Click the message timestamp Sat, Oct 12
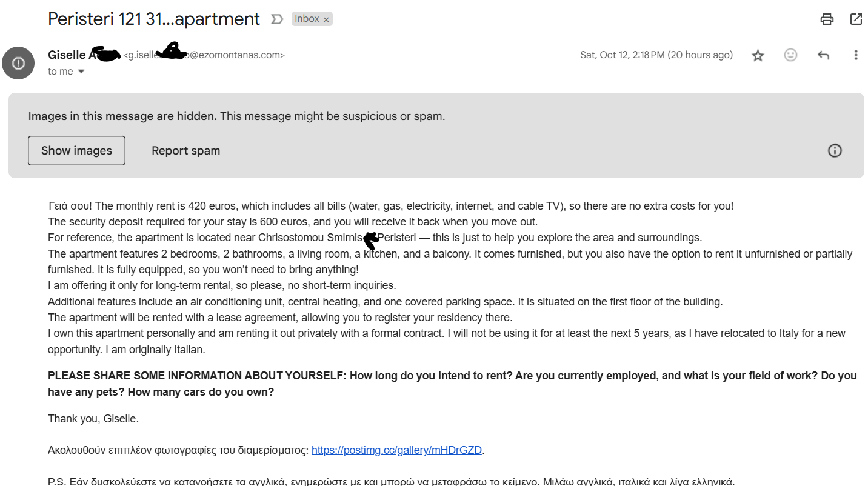The width and height of the screenshot is (868, 486). tap(656, 55)
